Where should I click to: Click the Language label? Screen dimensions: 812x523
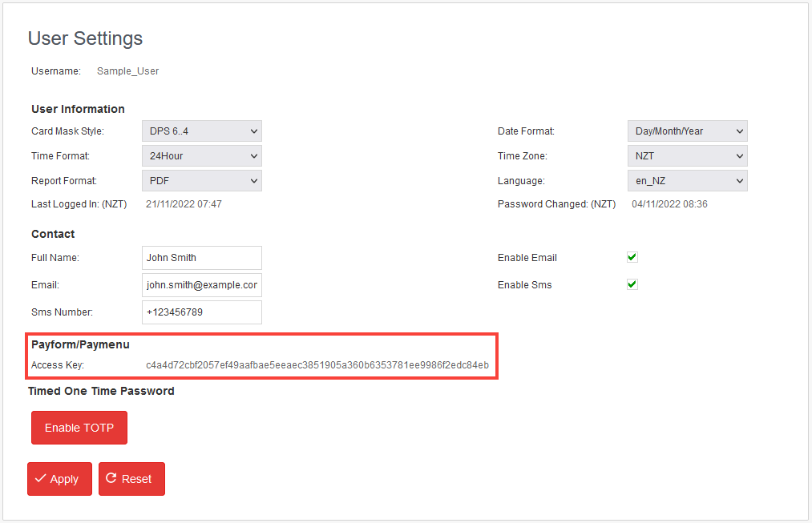(521, 180)
